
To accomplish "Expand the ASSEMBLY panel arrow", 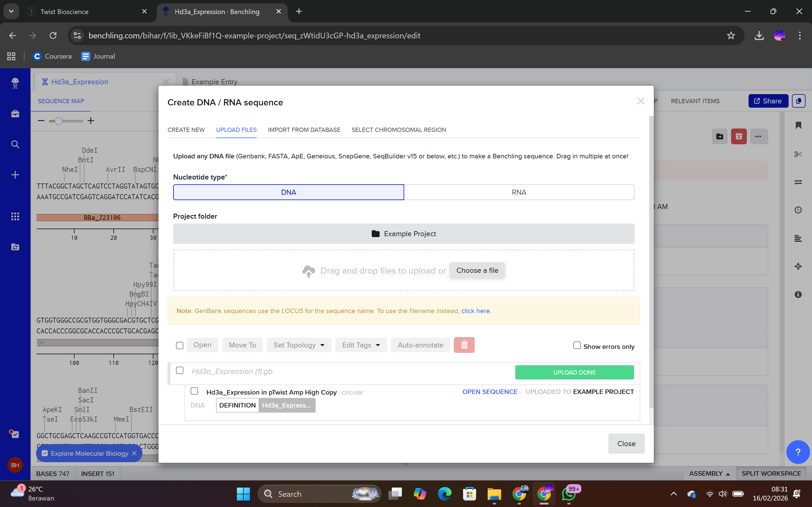I will (x=728, y=474).
